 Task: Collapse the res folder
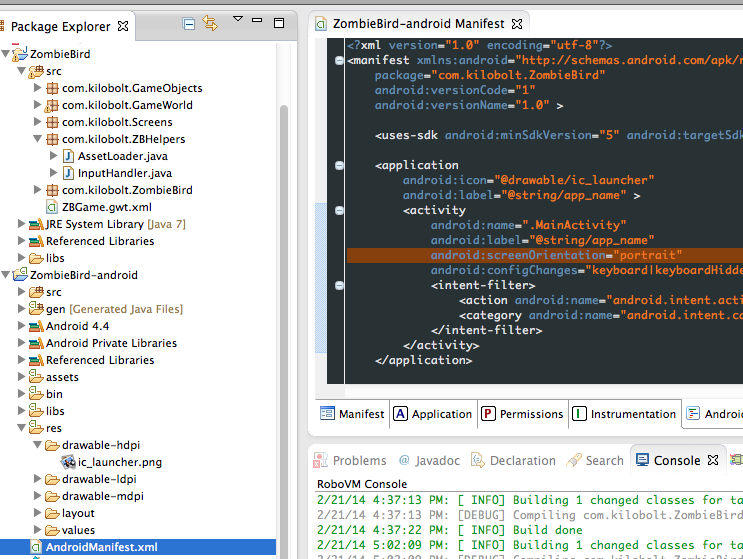21,428
